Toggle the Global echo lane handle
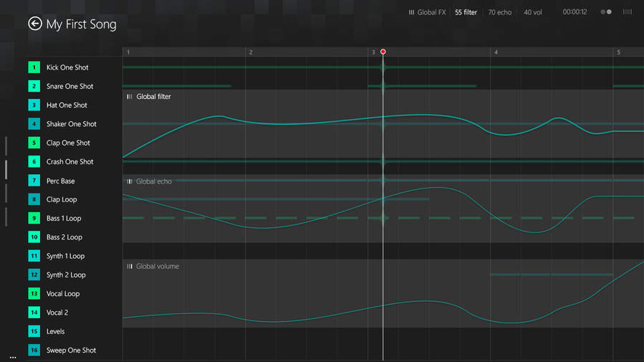644x362 pixels. click(x=130, y=181)
